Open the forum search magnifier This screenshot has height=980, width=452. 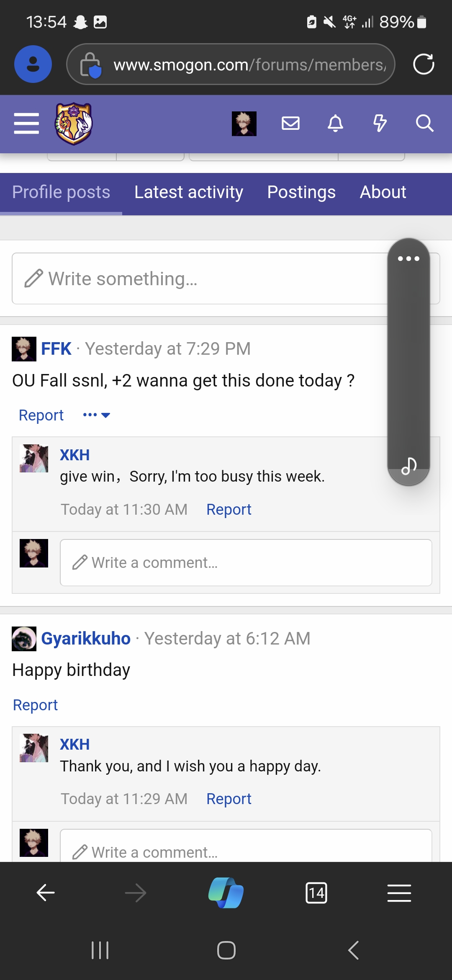pyautogui.click(x=424, y=124)
